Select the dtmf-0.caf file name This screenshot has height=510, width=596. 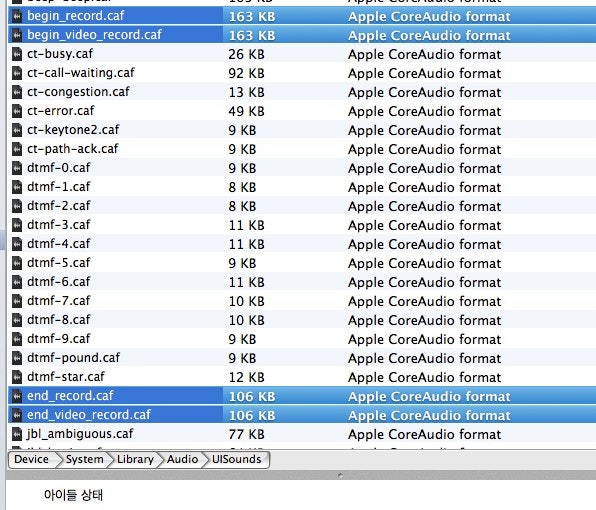(x=59, y=168)
